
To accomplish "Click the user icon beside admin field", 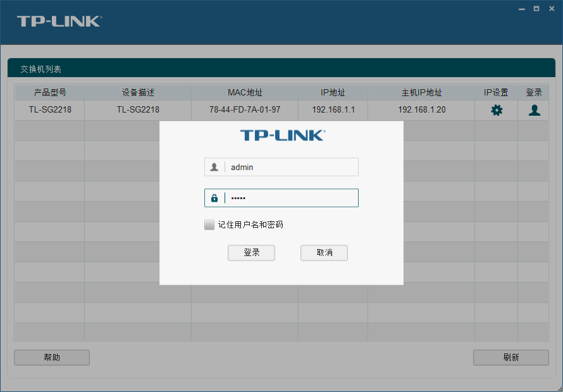I will (214, 167).
